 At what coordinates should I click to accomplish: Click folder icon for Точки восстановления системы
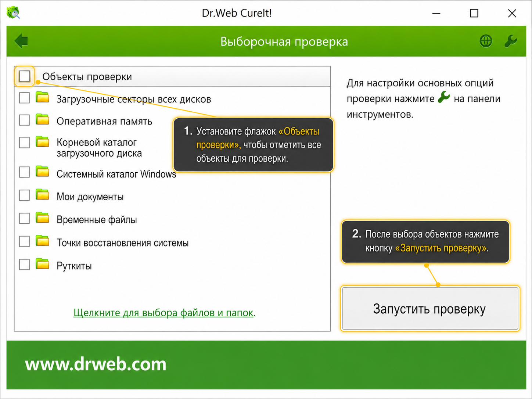click(x=43, y=241)
